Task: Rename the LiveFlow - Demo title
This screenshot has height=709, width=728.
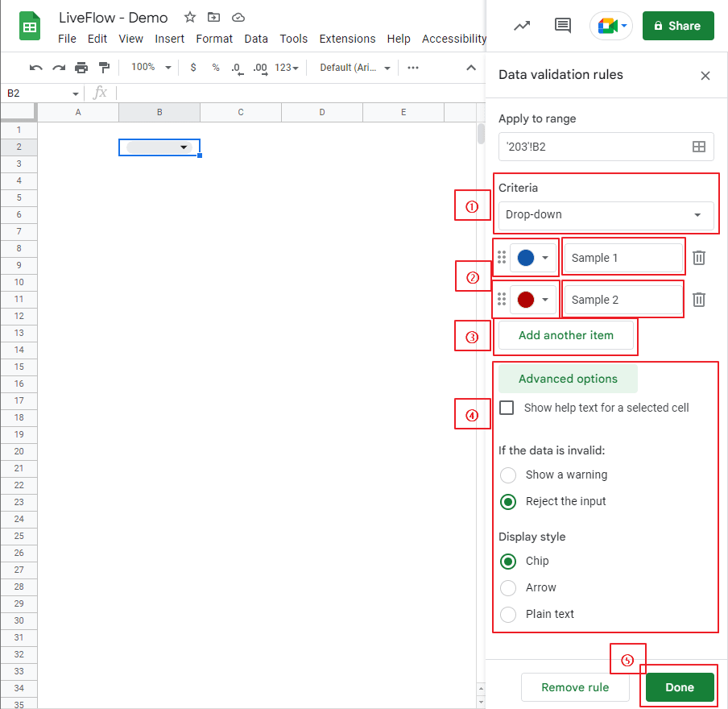Action: [113, 18]
